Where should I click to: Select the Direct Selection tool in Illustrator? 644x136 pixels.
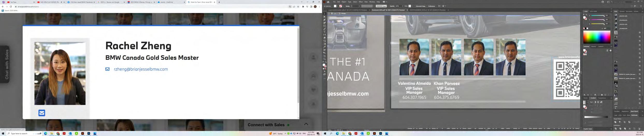tap(324, 17)
